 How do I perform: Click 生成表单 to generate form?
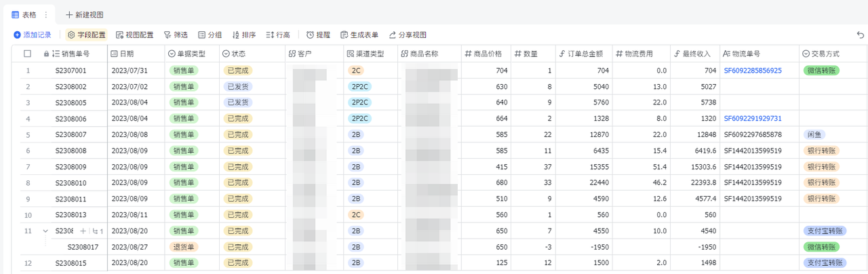(359, 35)
